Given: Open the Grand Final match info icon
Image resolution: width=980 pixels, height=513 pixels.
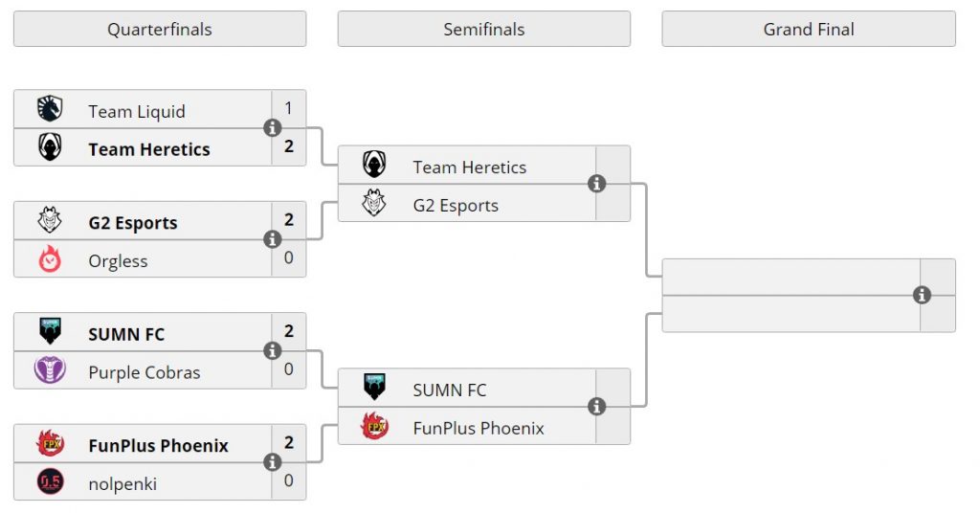Looking at the screenshot, I should [x=922, y=295].
